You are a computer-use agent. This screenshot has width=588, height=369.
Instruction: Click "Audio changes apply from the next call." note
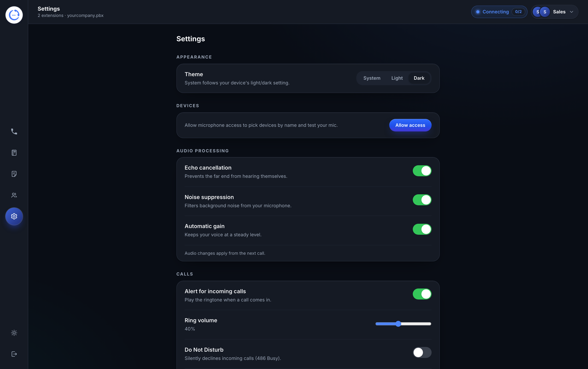pyautogui.click(x=225, y=253)
